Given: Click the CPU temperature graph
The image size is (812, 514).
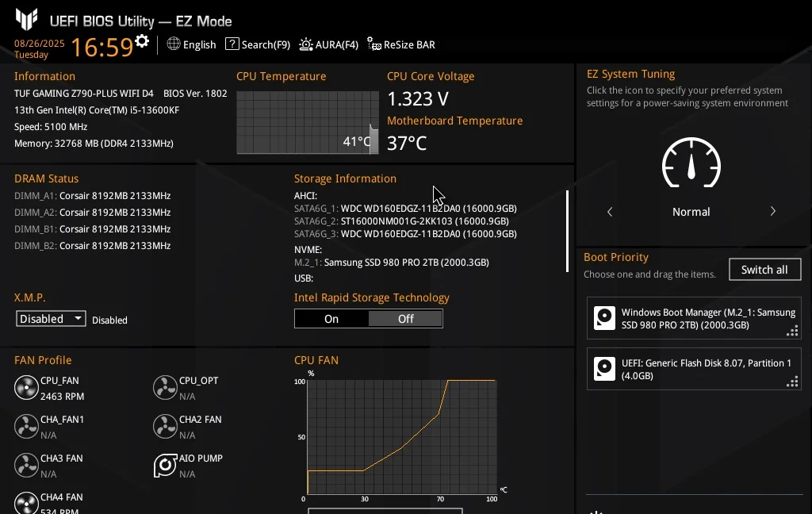Looking at the screenshot, I should click(308, 123).
